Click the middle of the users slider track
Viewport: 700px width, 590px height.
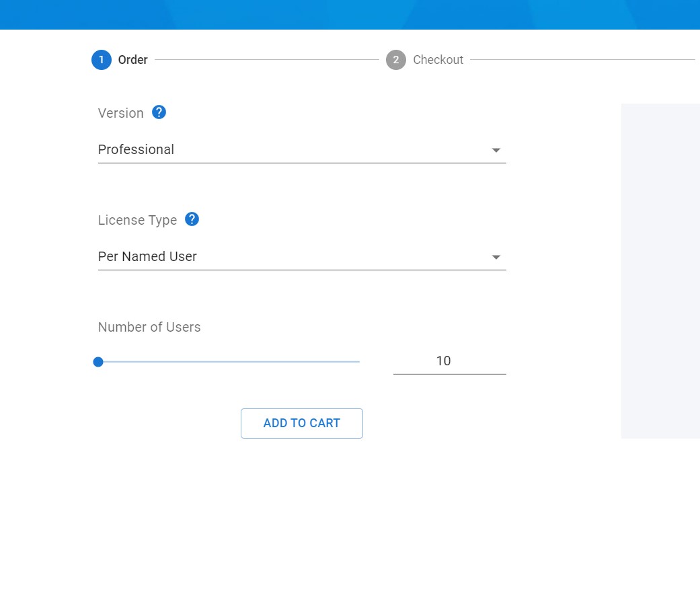[229, 362]
